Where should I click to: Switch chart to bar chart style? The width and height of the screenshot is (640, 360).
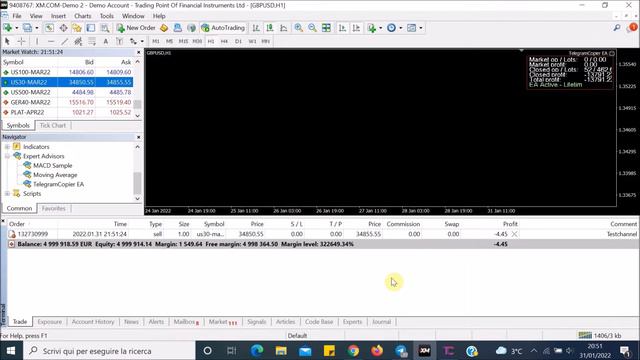256,28
